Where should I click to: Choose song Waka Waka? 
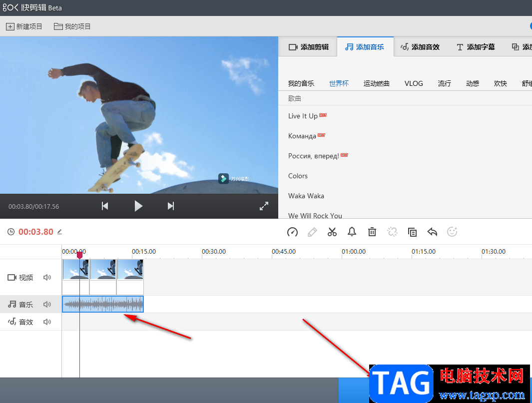[306, 196]
